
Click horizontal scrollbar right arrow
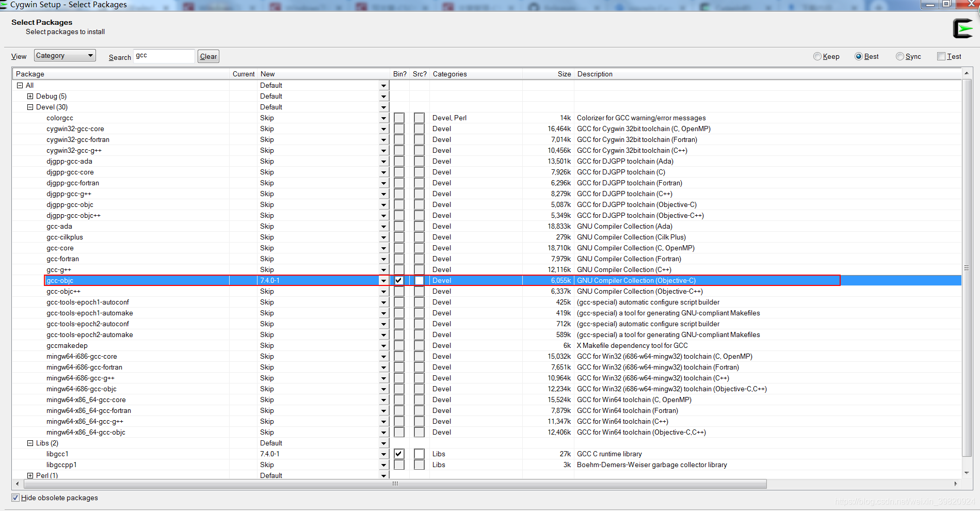pyautogui.click(x=956, y=484)
